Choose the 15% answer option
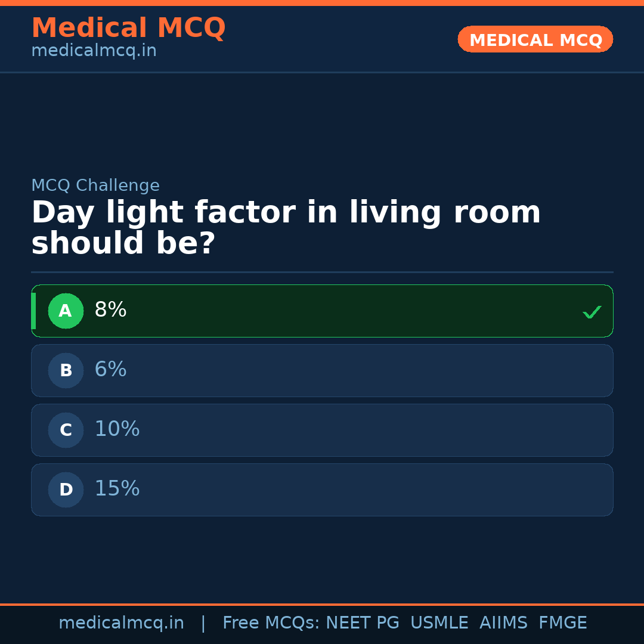This screenshot has width=644, height=644. point(322,490)
